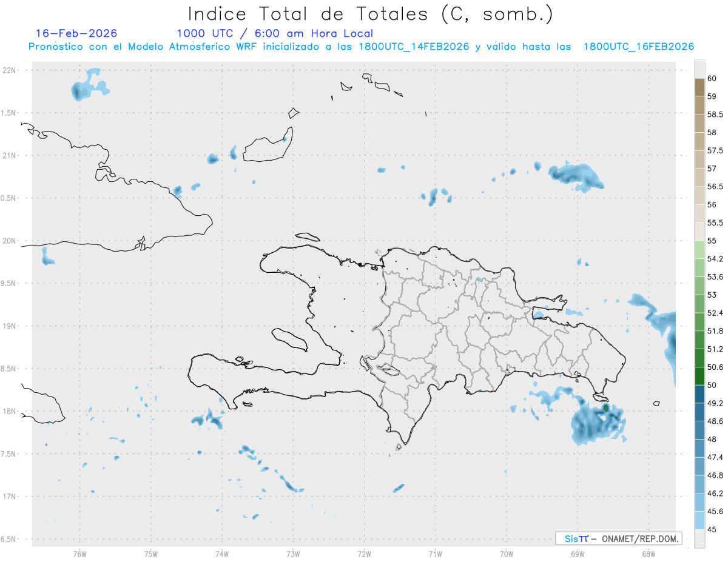Select the darkest brown colorbar segment below 60
Screen dimensions: 728x562
tap(699, 87)
